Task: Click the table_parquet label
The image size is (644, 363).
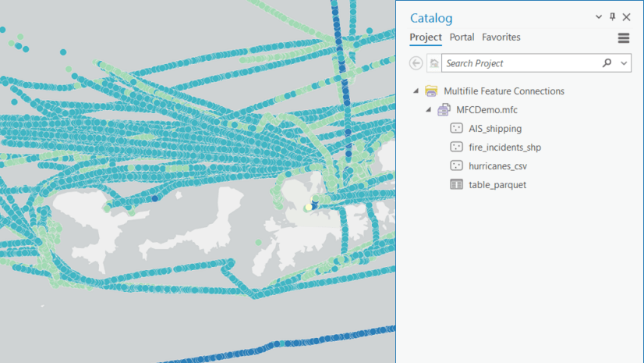Action: point(497,185)
